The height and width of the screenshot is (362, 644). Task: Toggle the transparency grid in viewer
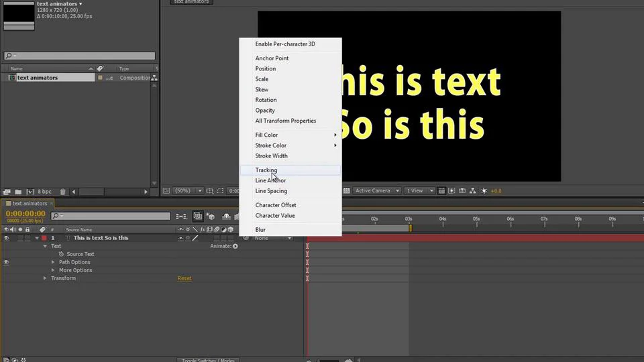pos(347,191)
